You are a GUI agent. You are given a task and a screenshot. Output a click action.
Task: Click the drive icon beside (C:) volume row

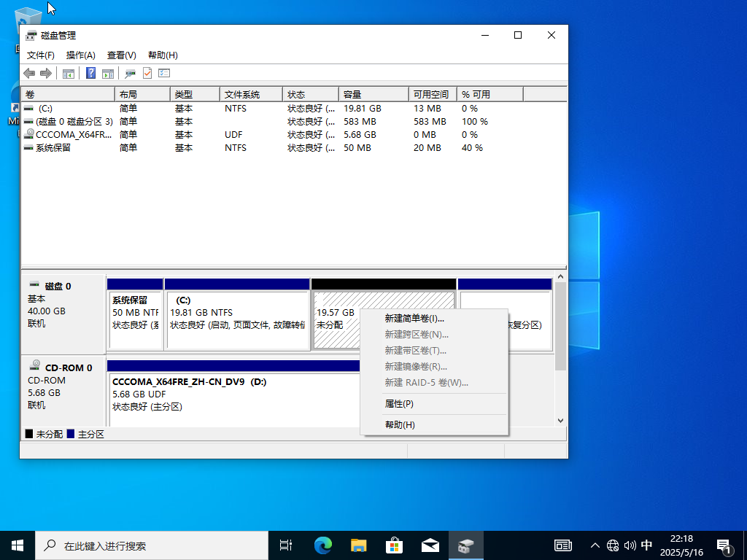coord(28,108)
